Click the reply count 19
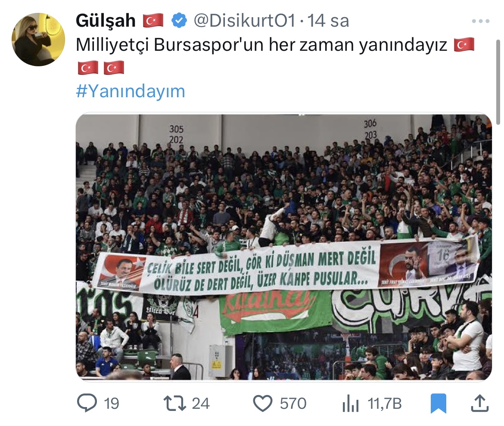The width and height of the screenshot is (504, 426). (112, 404)
